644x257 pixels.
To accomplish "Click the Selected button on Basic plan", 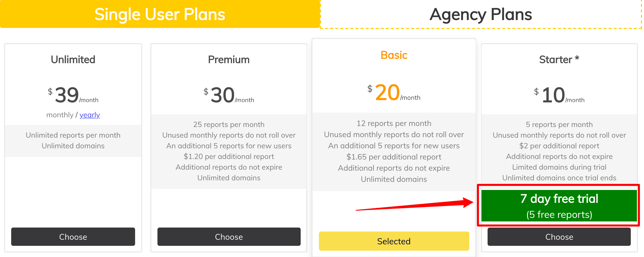I will (393, 241).
